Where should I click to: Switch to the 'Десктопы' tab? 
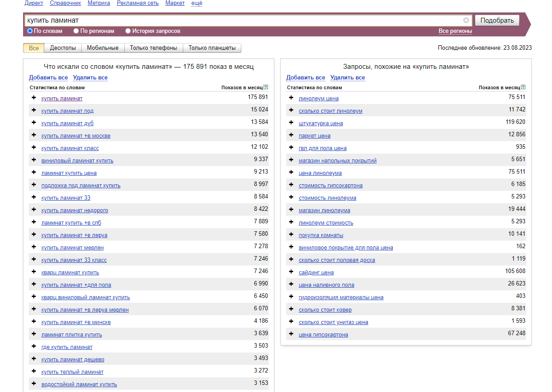63,48
